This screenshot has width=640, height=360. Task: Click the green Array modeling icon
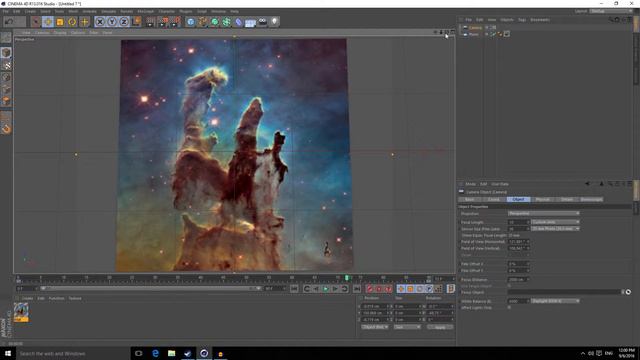[227, 22]
